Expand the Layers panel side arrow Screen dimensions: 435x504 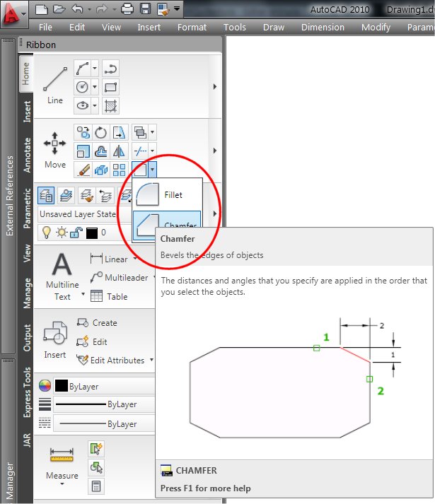(x=215, y=213)
